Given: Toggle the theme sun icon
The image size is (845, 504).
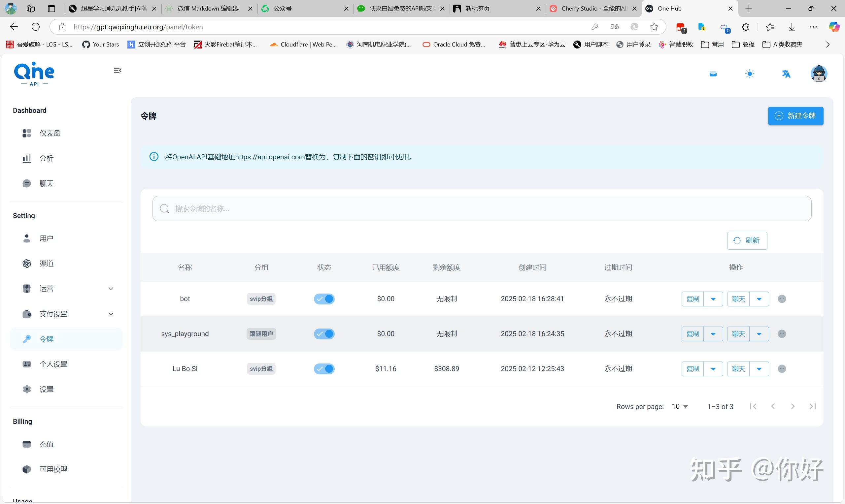Looking at the screenshot, I should point(750,73).
